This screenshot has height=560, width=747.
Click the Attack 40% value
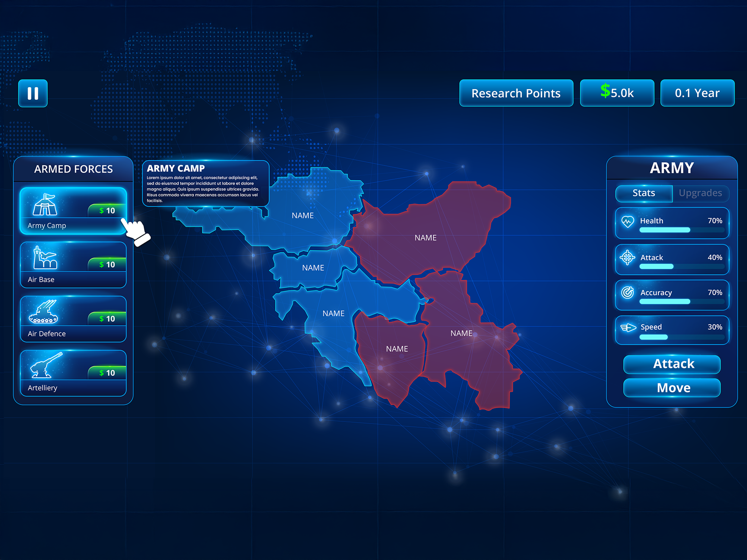715,257
